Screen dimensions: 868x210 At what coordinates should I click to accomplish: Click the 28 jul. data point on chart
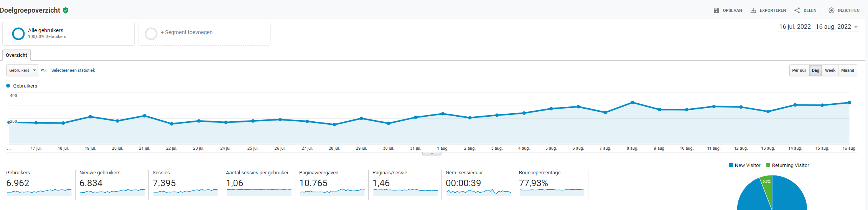click(334, 124)
